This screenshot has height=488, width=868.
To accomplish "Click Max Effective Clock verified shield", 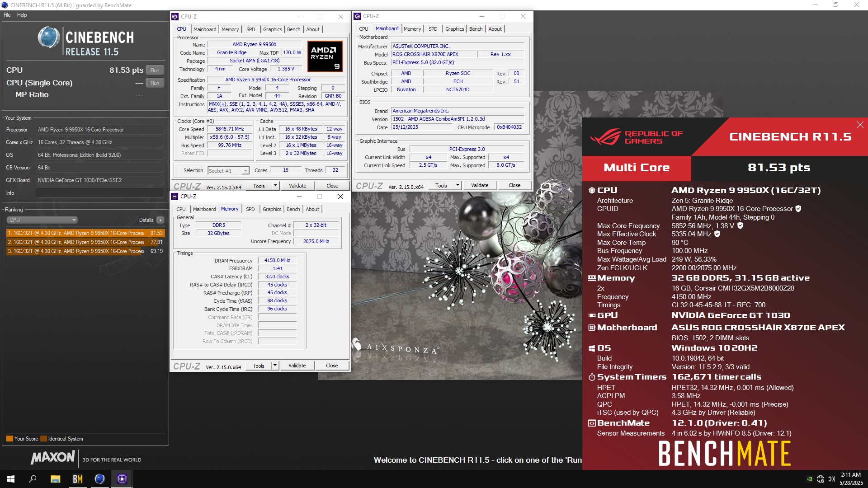I will 717,234.
